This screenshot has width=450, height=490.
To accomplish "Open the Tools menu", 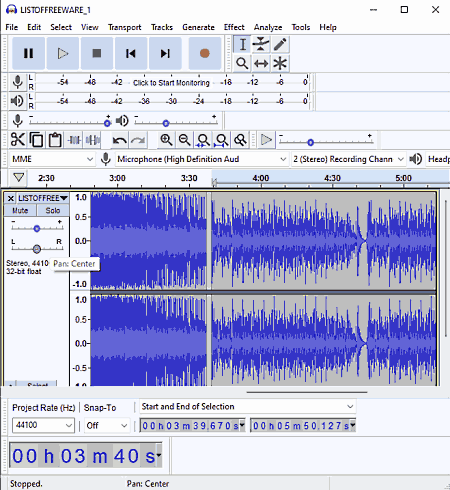I will click(x=301, y=27).
